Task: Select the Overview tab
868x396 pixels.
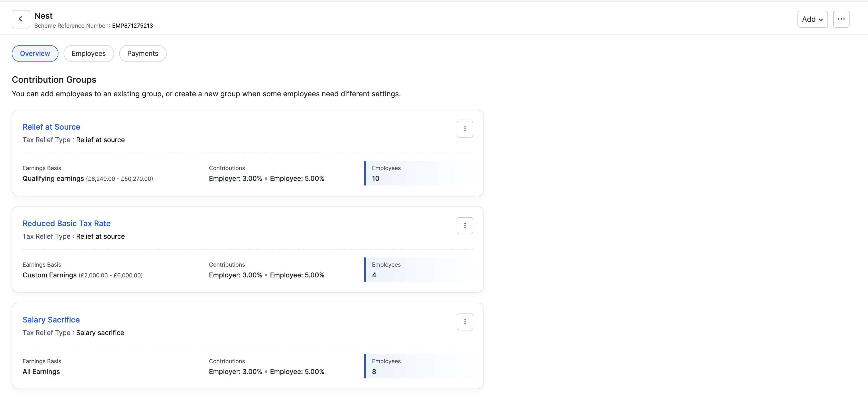Action: 35,54
